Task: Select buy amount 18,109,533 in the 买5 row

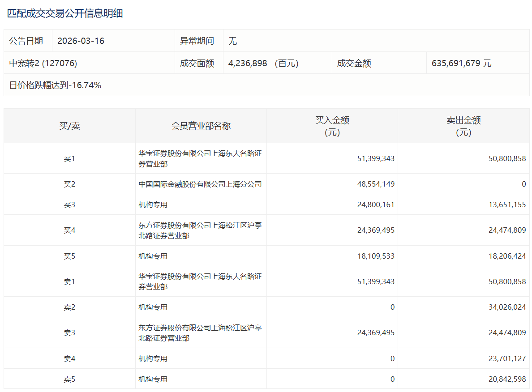Action: pos(376,256)
